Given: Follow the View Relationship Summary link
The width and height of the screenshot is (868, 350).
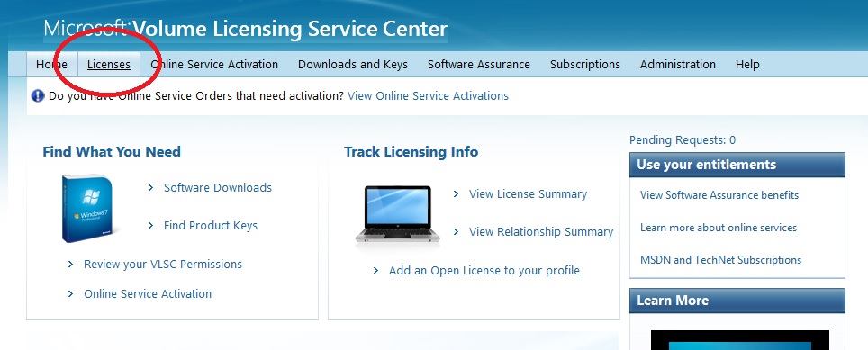Looking at the screenshot, I should (x=541, y=231).
